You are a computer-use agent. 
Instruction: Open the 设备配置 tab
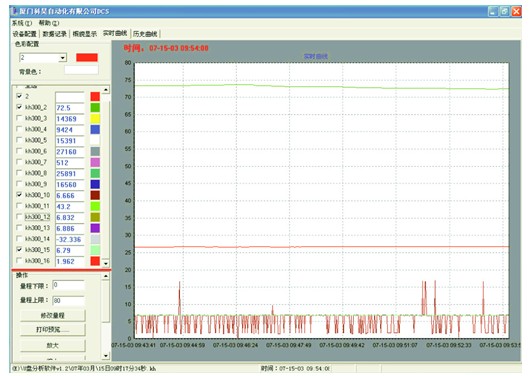[x=25, y=34]
